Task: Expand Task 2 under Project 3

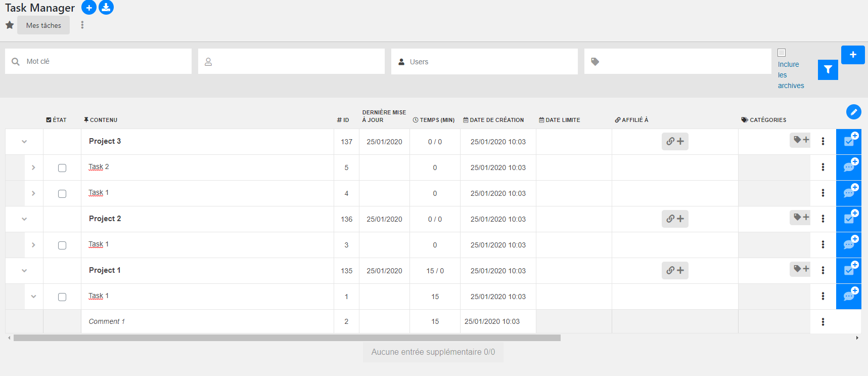Action: (33, 168)
